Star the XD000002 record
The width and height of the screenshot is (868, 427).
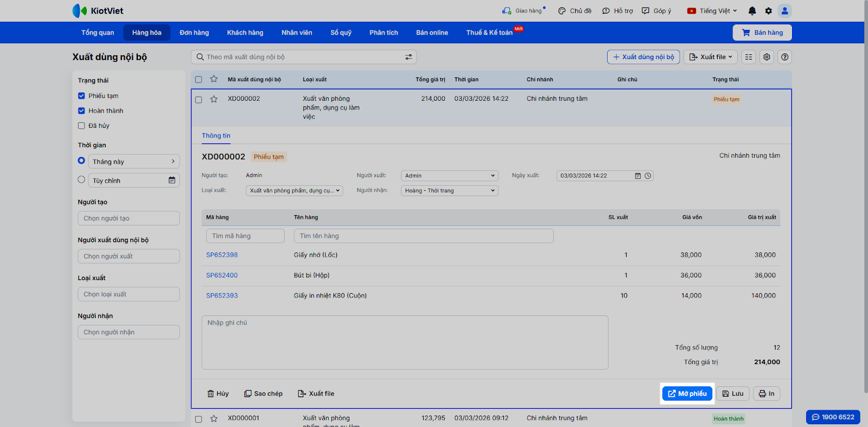[214, 99]
